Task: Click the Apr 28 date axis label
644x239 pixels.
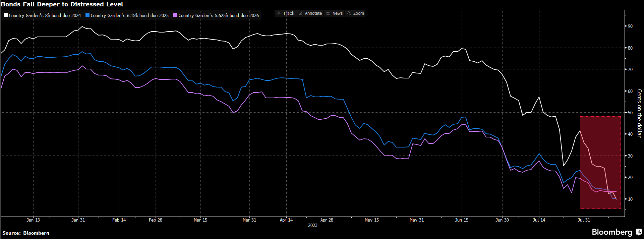Action: click(327, 220)
